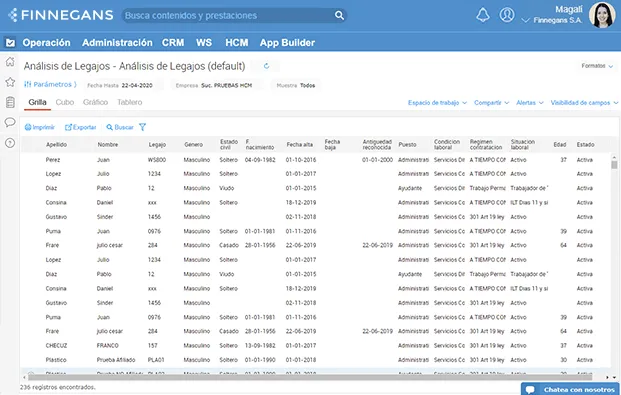Click the Finnegans logo

[x=61, y=15]
